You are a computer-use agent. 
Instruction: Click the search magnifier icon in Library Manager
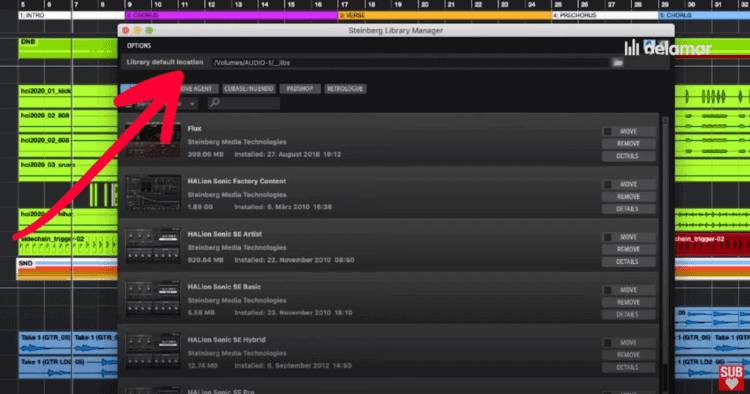[x=215, y=102]
